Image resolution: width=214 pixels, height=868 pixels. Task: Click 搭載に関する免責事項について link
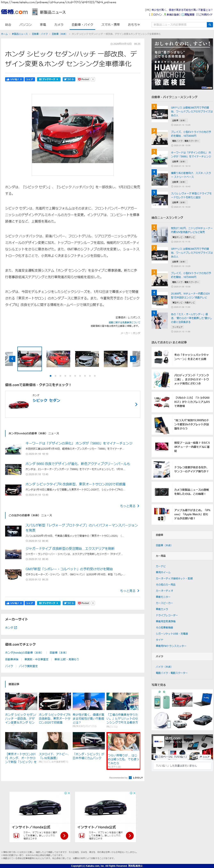124,323
